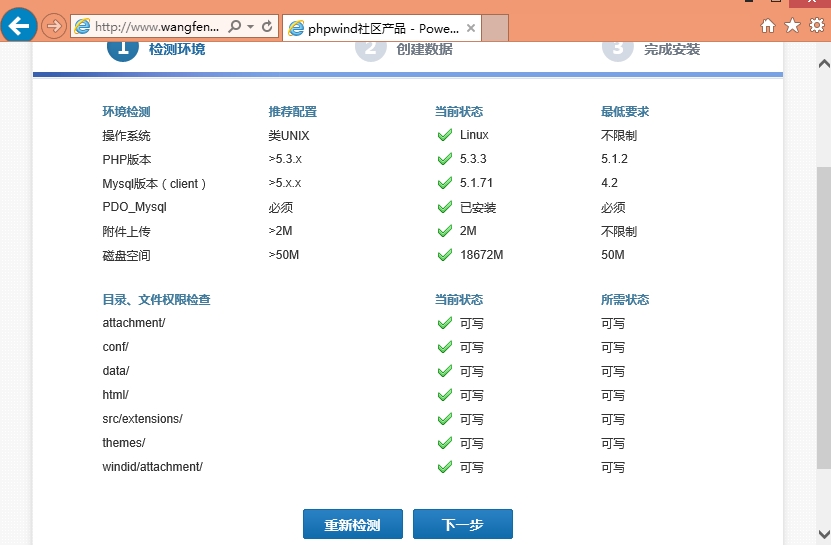Image resolution: width=831 pixels, height=545 pixels.
Task: Click the Internet Explorer icon in address bar
Action: pyautogui.click(x=82, y=26)
